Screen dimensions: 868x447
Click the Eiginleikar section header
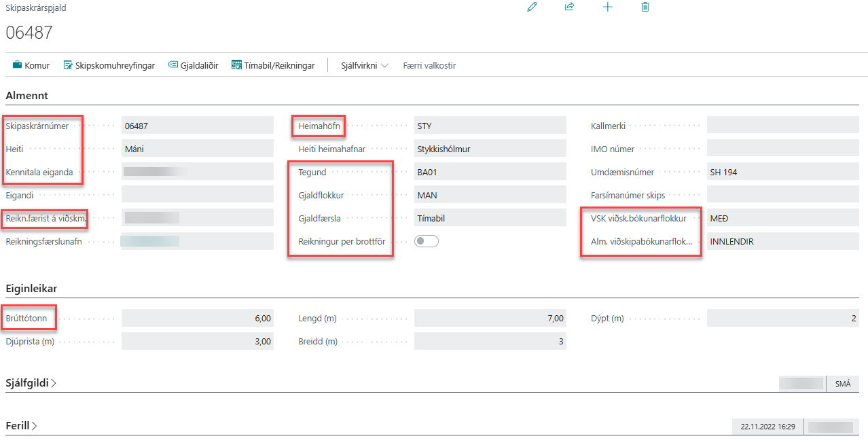click(31, 289)
